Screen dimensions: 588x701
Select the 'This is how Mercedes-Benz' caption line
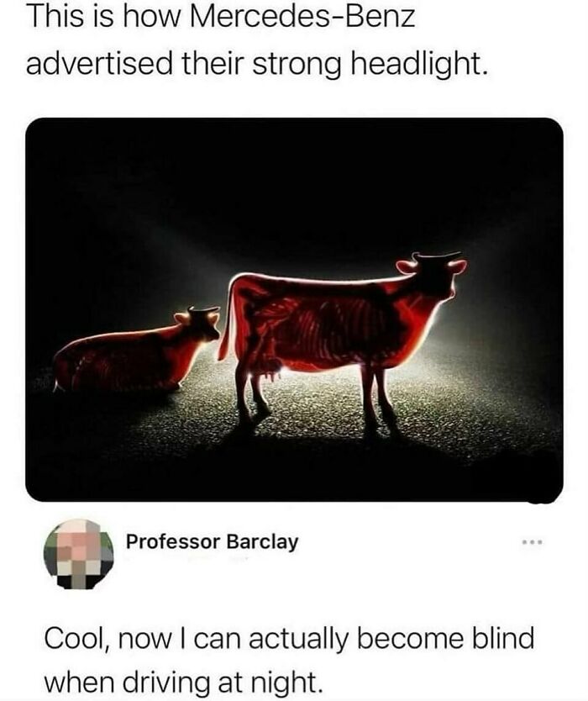(221, 18)
